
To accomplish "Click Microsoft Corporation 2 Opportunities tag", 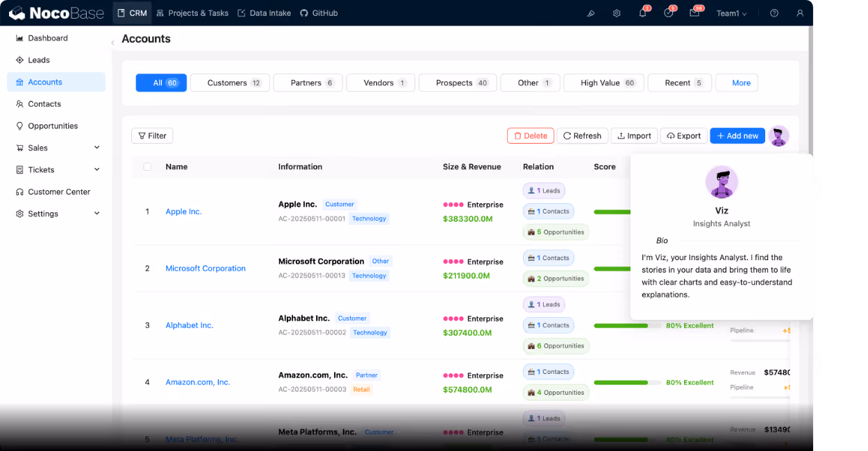I will click(x=556, y=279).
